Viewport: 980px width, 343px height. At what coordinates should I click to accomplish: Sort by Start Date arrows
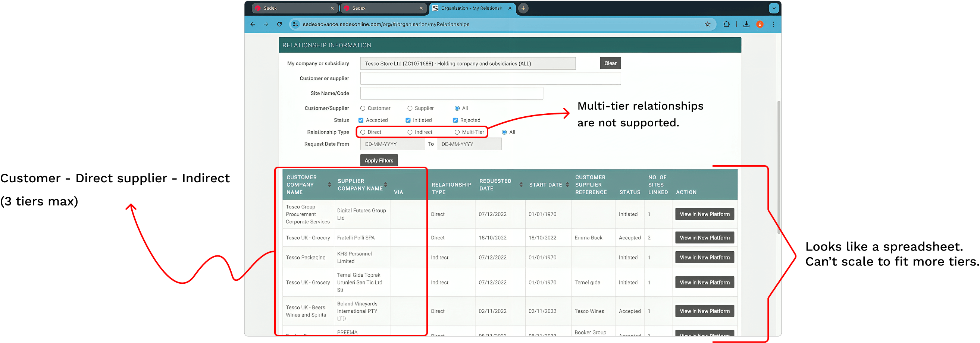567,185
